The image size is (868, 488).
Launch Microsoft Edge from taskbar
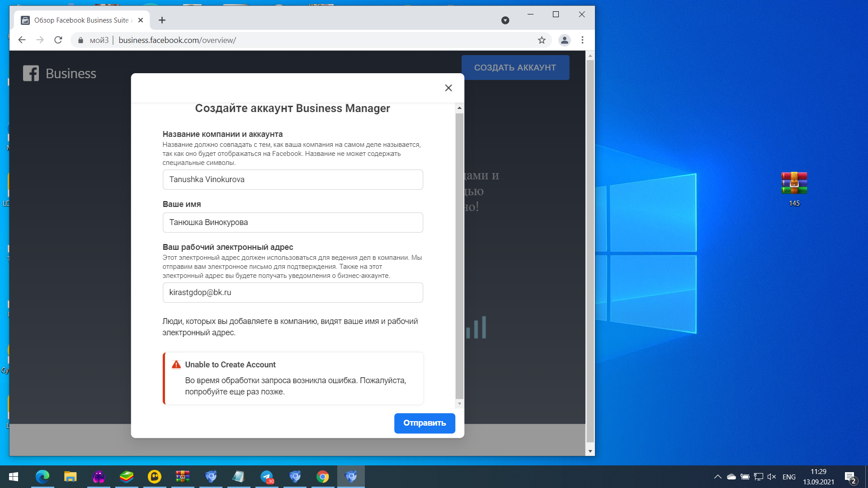(x=42, y=477)
